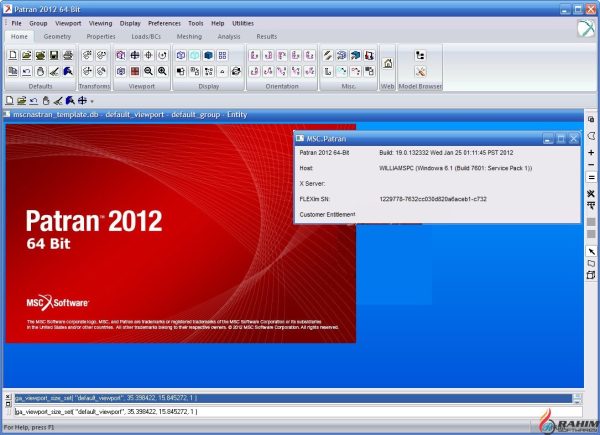Select the solid blue cube shaded display icon

click(209, 55)
